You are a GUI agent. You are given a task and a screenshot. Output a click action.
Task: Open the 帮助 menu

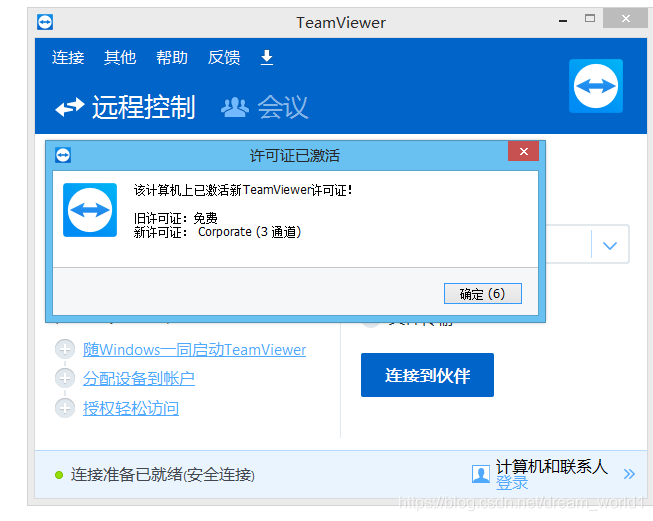pyautogui.click(x=172, y=57)
